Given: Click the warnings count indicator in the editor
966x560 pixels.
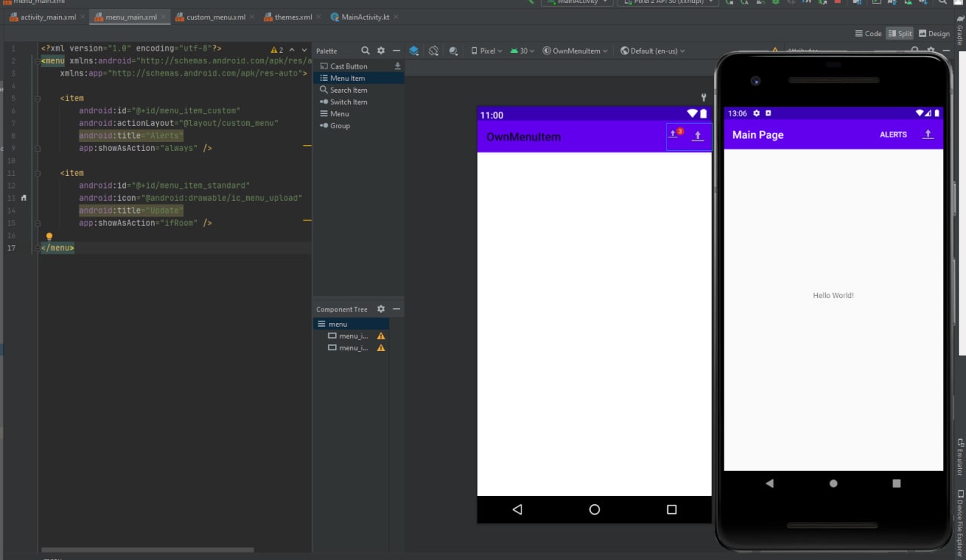Looking at the screenshot, I should click(277, 50).
